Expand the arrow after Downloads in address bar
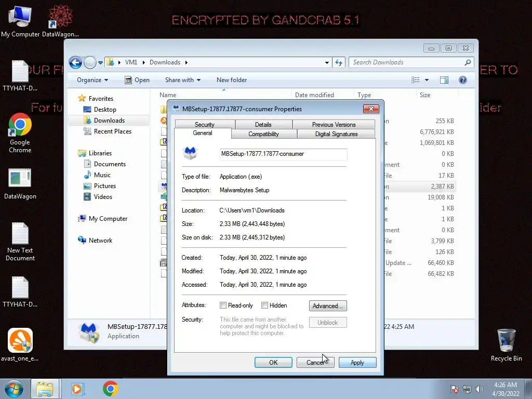Viewport: 532px width, 399px height. (187, 62)
